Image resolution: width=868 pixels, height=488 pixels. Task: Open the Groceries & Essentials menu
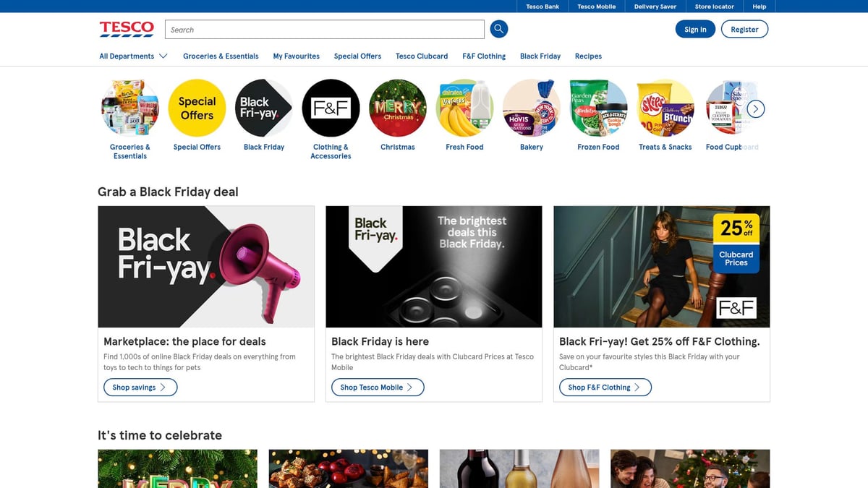click(221, 56)
